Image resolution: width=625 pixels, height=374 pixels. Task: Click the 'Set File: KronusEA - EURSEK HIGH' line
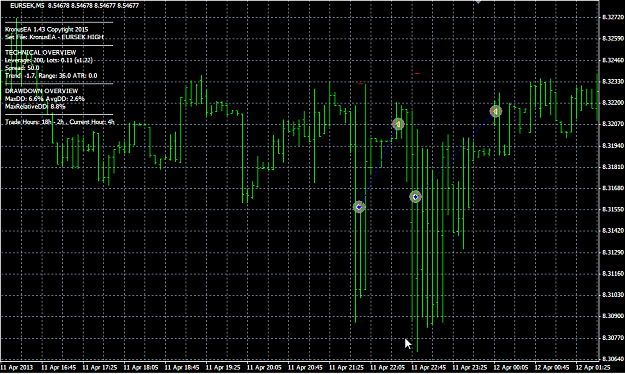pyautogui.click(x=54, y=37)
